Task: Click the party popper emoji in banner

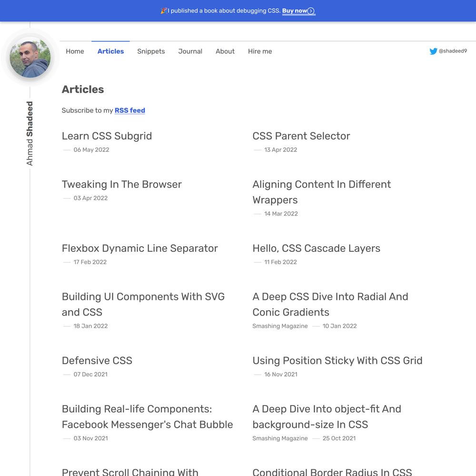Action: [x=164, y=11]
